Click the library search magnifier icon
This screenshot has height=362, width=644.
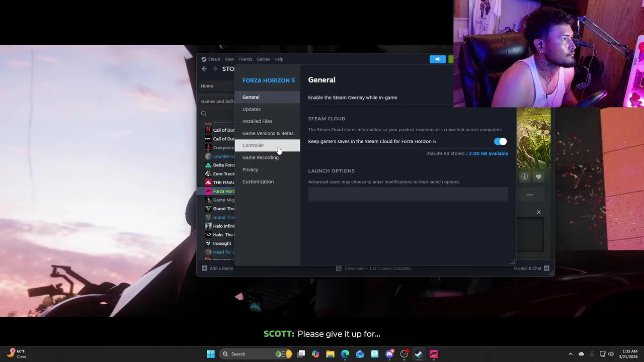(x=204, y=114)
